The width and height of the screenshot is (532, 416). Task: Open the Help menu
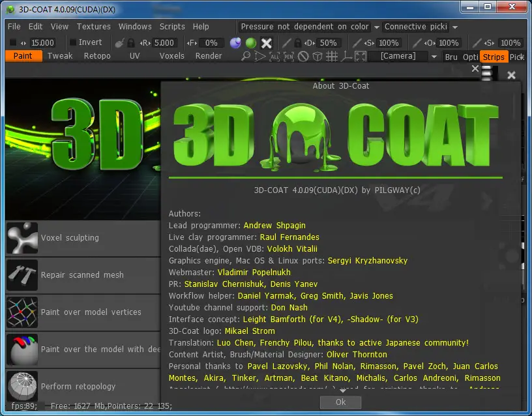coord(201,27)
